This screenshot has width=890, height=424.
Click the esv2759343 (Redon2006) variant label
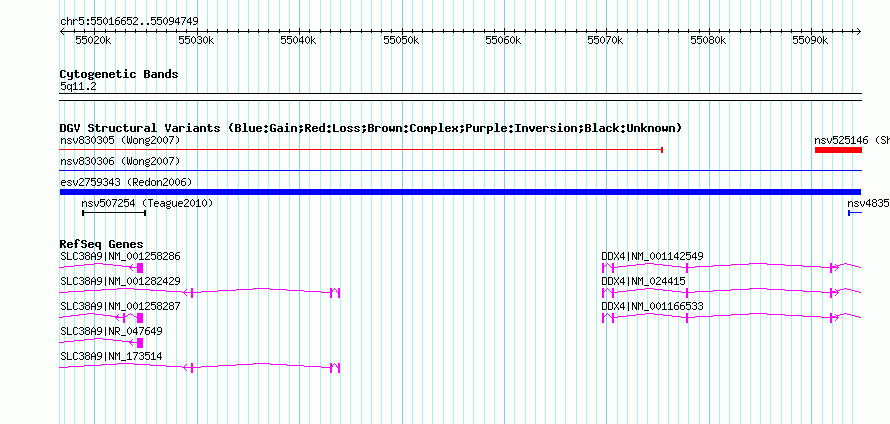click(x=126, y=182)
